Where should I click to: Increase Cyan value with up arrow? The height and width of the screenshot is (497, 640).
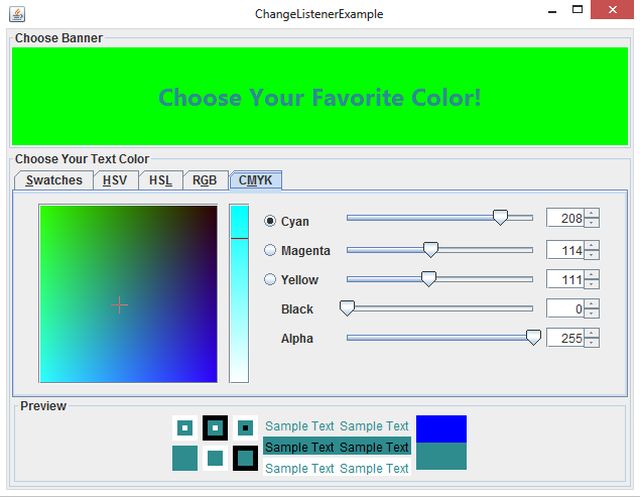click(591, 213)
